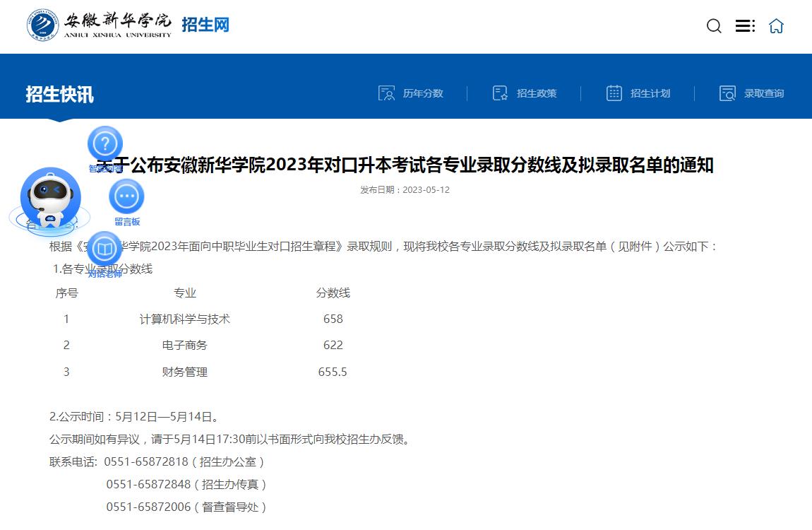This screenshot has width=812, height=530.
Task: Click the 公示时间 5月12日—5月14日 line
Action: (x=135, y=417)
